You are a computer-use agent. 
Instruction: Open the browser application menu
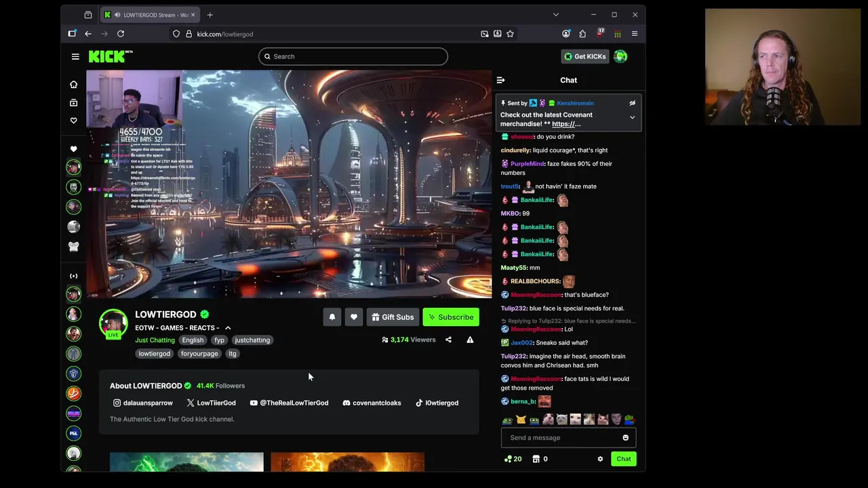[634, 34]
